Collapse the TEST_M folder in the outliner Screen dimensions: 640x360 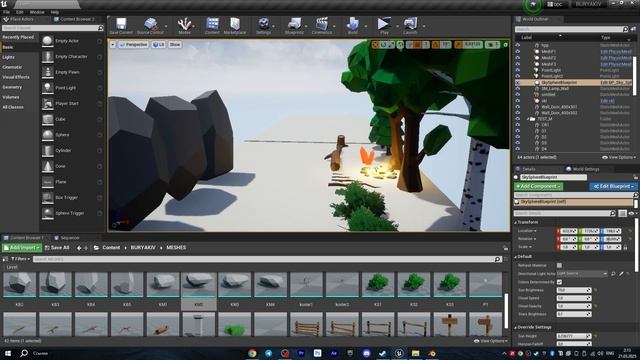click(527, 119)
